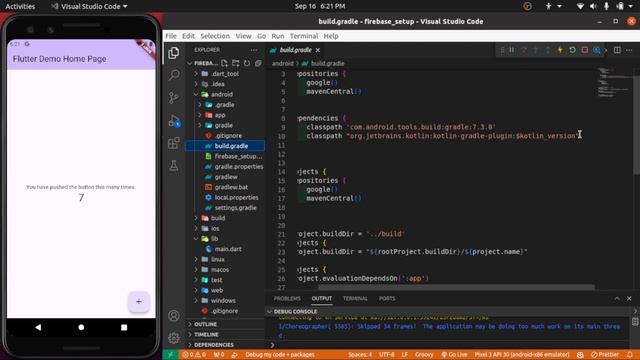Open the Run menu
Screen dimensions: 640x360
pyautogui.click(x=278, y=36)
